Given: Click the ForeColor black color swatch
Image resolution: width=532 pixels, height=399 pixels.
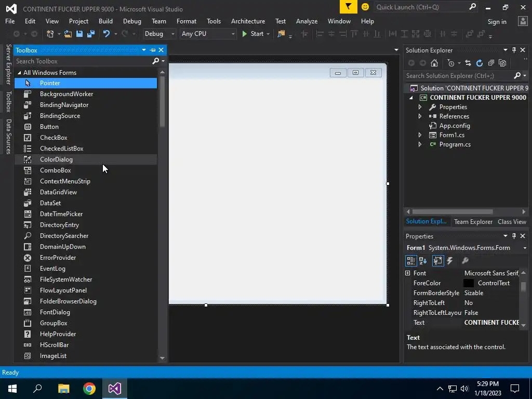Looking at the screenshot, I should pyautogui.click(x=469, y=283).
